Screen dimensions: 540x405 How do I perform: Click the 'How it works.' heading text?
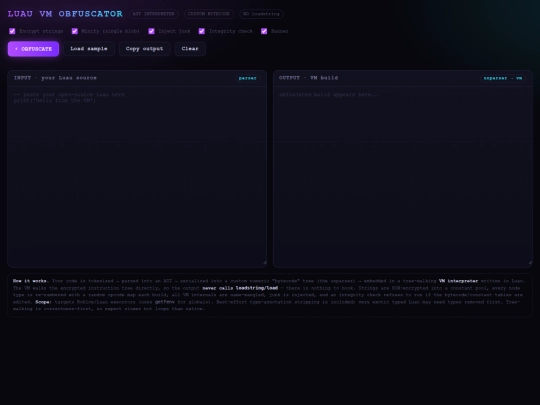coord(31,281)
